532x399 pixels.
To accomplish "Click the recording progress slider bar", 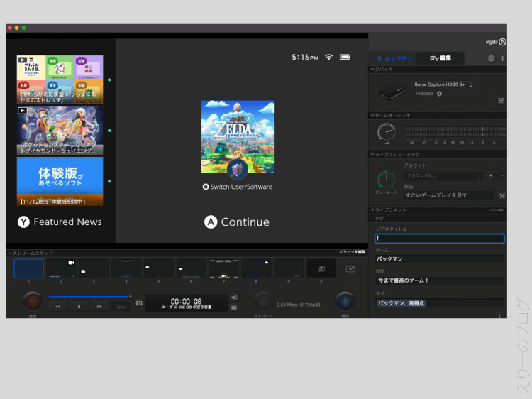I will click(89, 297).
